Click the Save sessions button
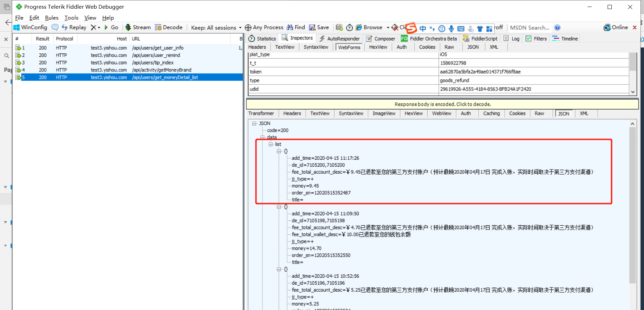Screen dimensions: 644x310 click(x=319, y=27)
